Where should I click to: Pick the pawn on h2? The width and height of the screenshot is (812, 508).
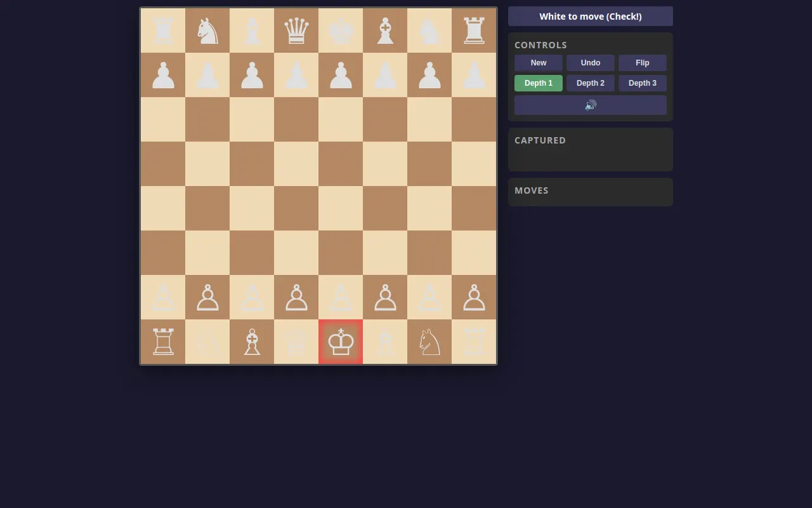[x=474, y=297]
